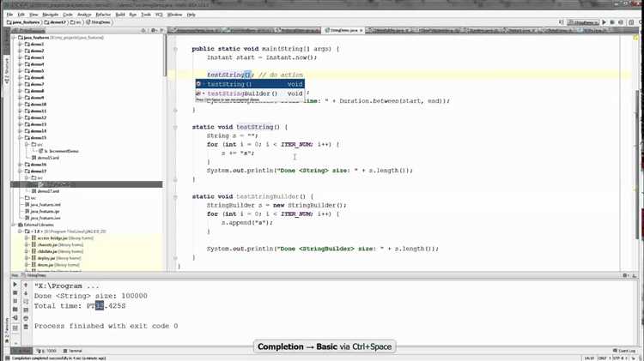Screen dimensions: 644x361
Task: Expand the External Libraries node
Action: tap(14, 225)
